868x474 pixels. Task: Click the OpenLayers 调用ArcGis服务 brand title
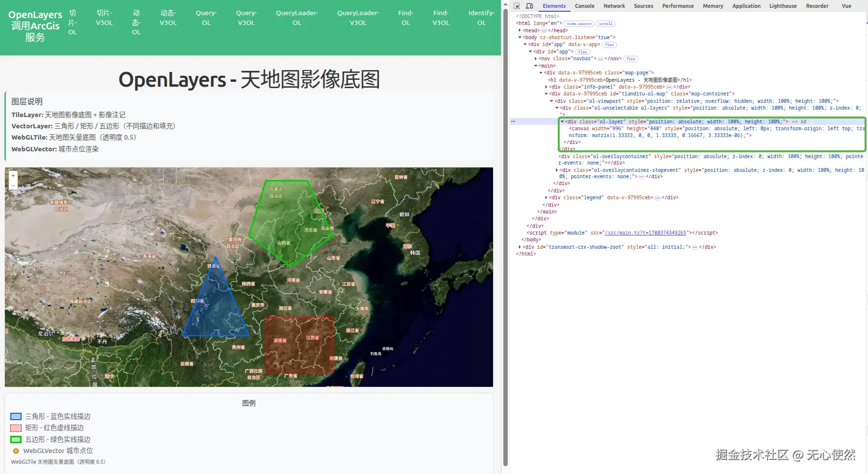click(x=35, y=26)
